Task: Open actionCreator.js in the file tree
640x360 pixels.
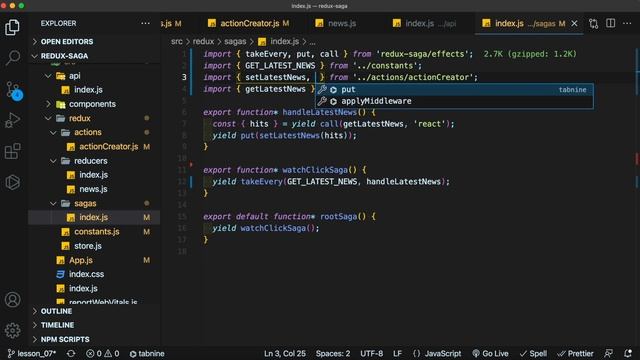Action: (x=108, y=147)
